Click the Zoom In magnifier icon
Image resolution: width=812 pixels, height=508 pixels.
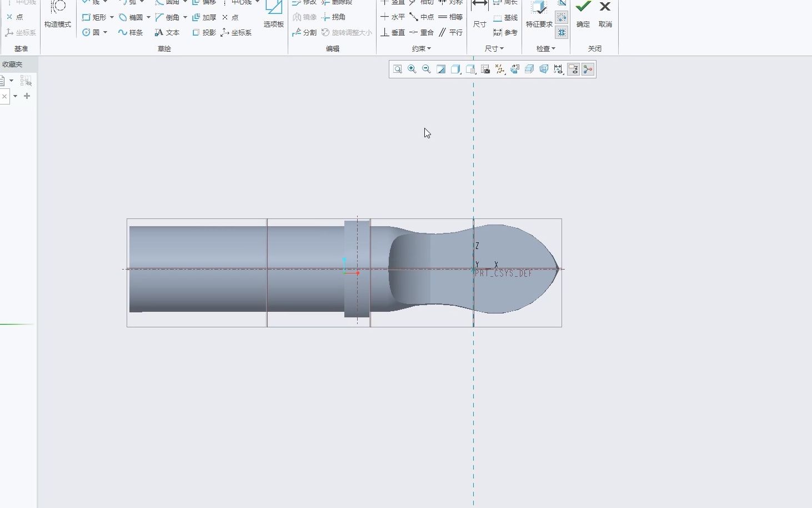[x=412, y=69]
